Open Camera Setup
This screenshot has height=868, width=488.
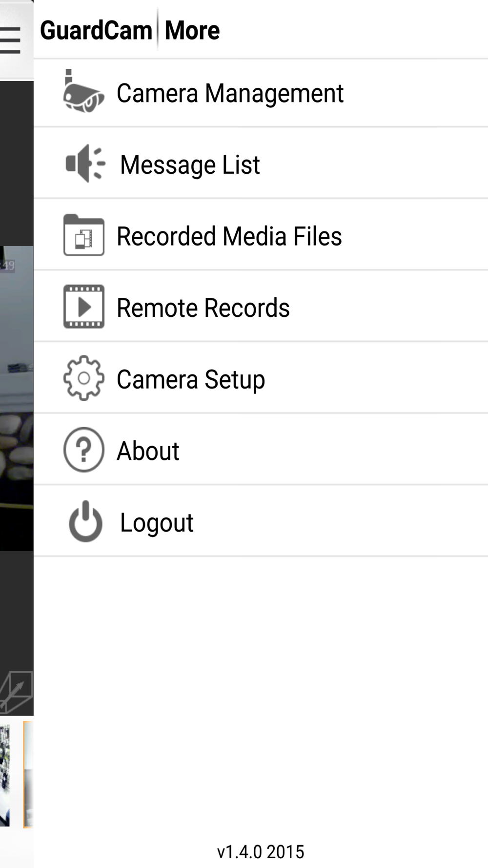tap(261, 378)
